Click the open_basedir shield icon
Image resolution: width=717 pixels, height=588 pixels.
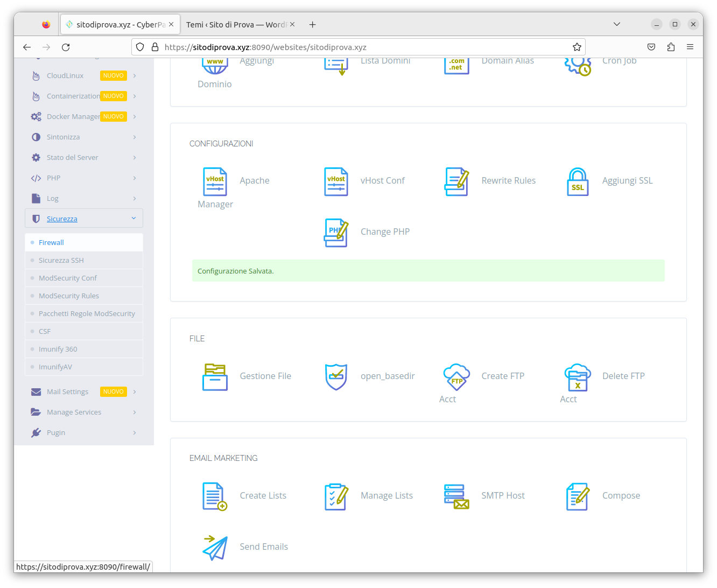(x=336, y=376)
